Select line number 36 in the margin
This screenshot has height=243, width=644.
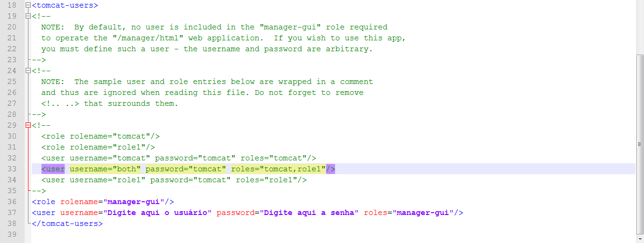12,202
